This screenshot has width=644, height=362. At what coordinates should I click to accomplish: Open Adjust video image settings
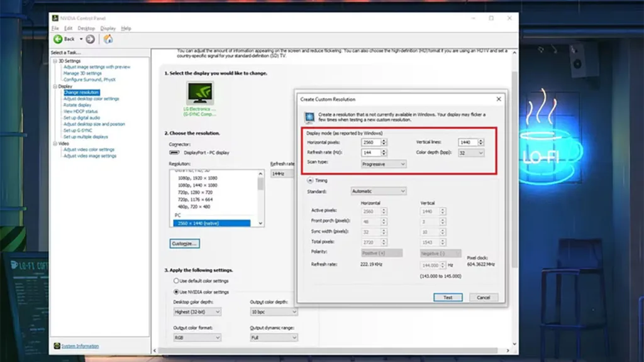click(90, 156)
